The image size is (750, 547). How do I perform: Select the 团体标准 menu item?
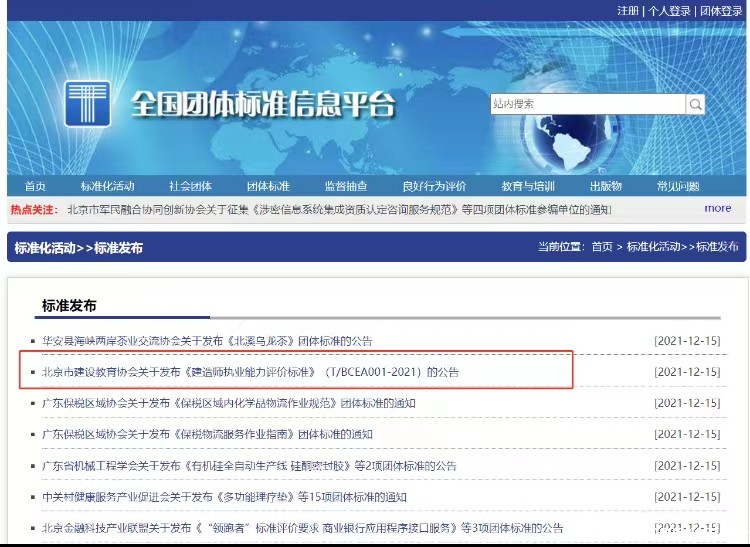pos(268,186)
